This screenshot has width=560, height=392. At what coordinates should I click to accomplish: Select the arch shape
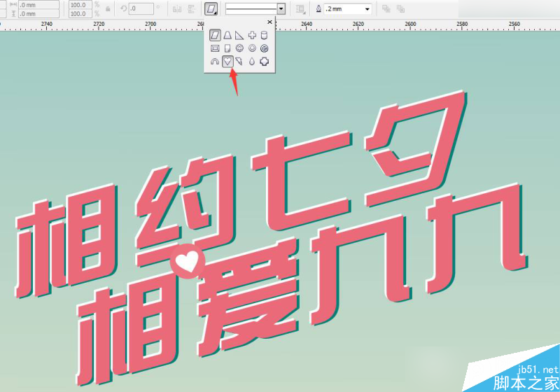pyautogui.click(x=215, y=62)
